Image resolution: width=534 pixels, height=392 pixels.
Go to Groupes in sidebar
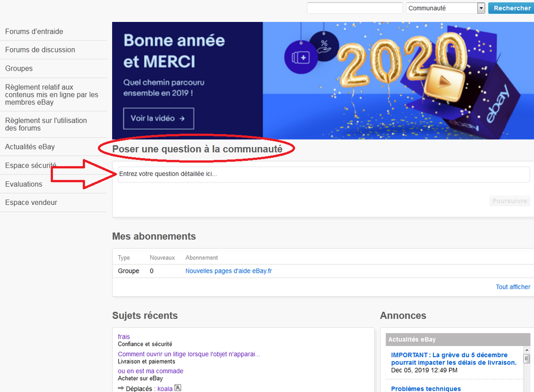(19, 68)
